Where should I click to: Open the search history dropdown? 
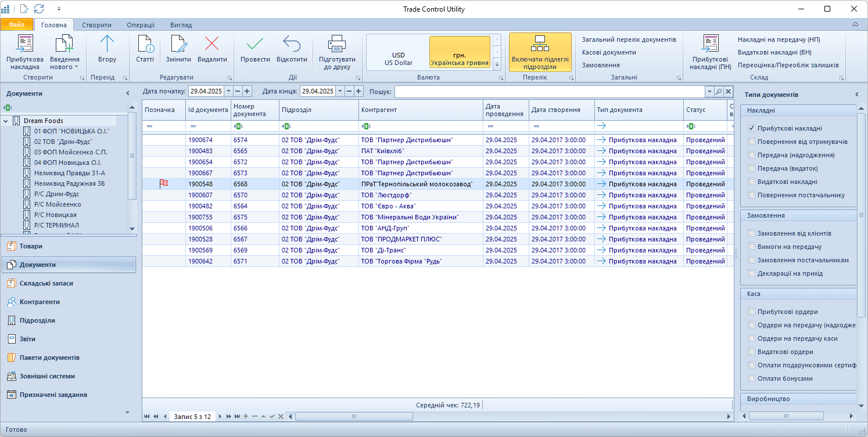click(x=709, y=92)
